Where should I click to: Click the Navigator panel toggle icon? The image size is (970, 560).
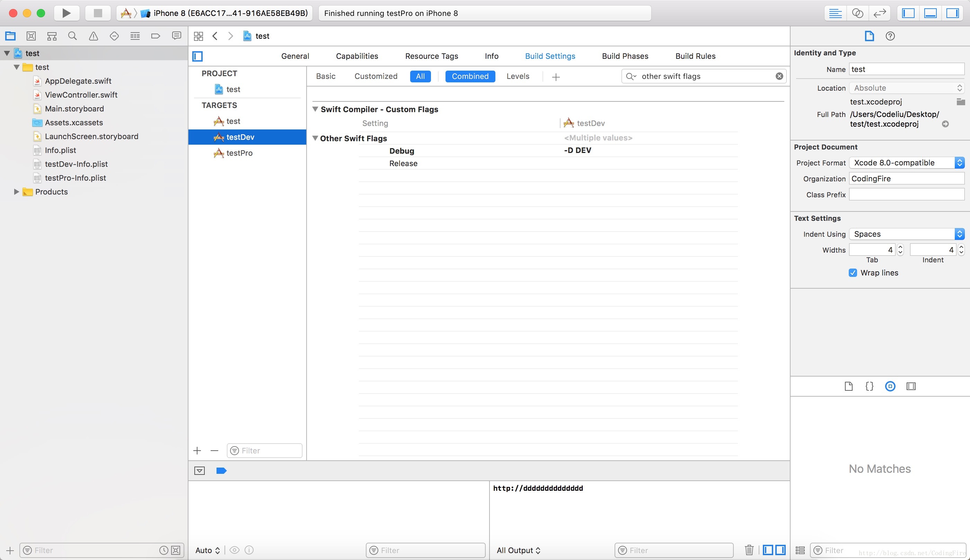(909, 13)
